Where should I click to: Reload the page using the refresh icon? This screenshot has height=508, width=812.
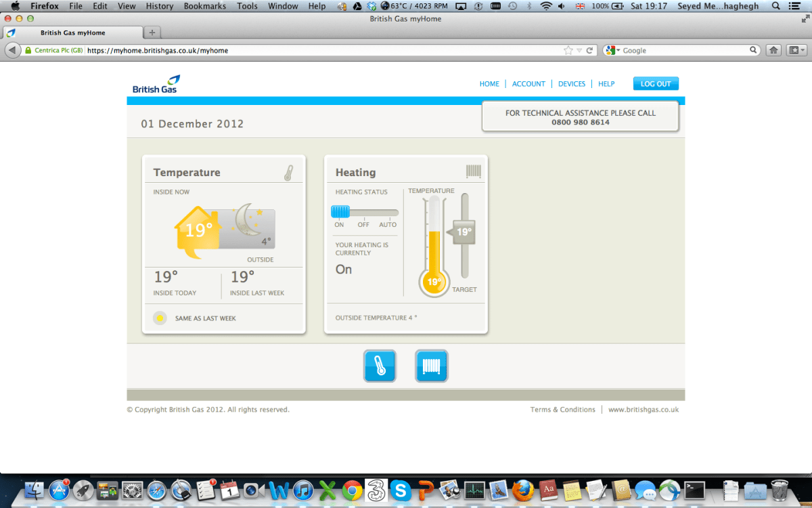coord(589,50)
